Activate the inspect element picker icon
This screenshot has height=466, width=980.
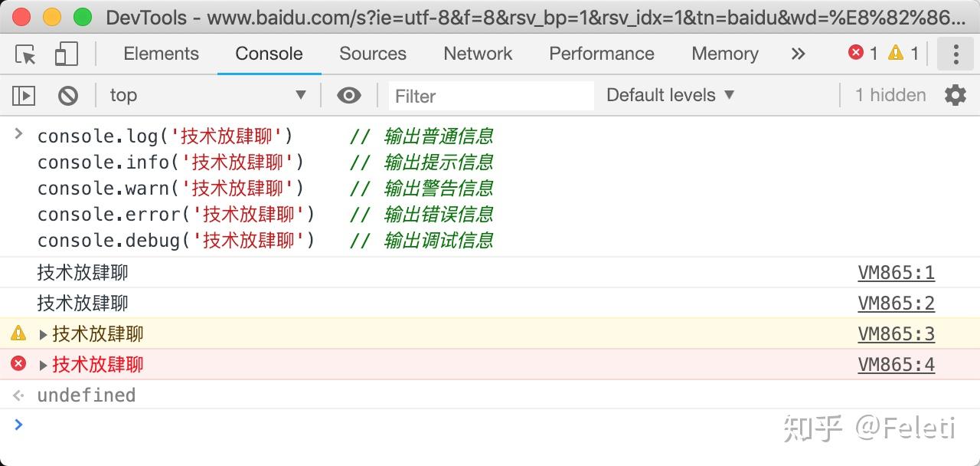(26, 54)
